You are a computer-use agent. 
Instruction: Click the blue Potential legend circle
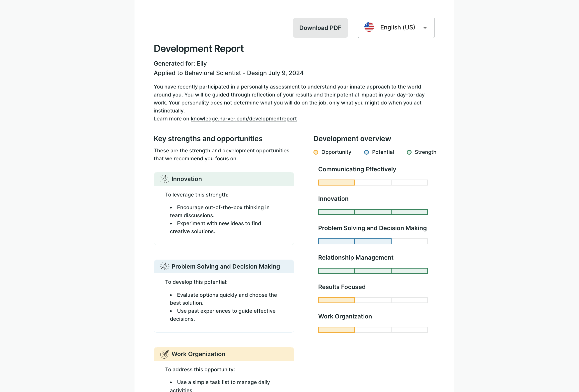click(x=366, y=152)
